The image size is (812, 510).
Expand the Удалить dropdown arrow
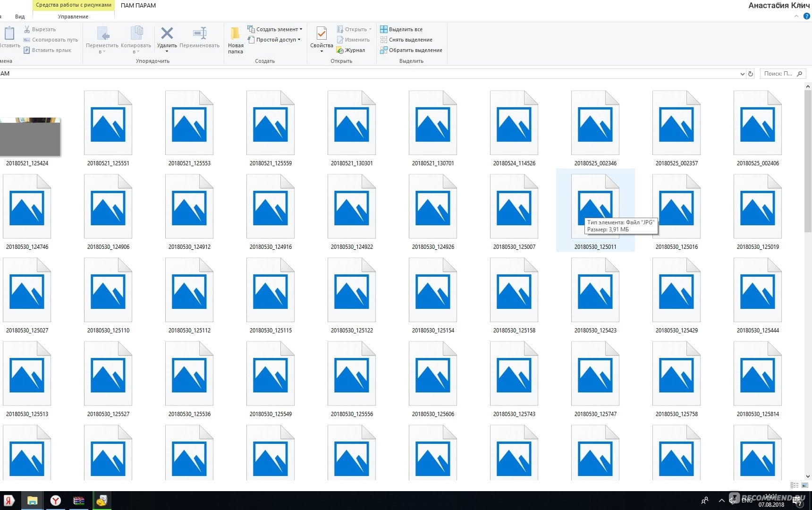(x=167, y=50)
